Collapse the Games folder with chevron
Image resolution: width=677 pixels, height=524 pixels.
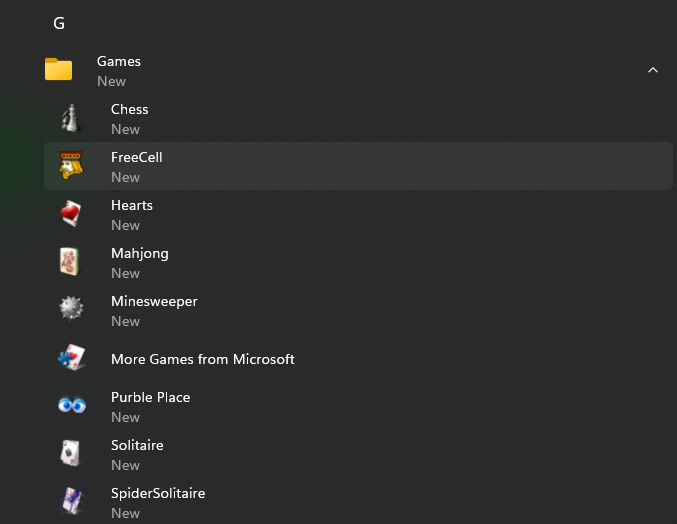[653, 70]
